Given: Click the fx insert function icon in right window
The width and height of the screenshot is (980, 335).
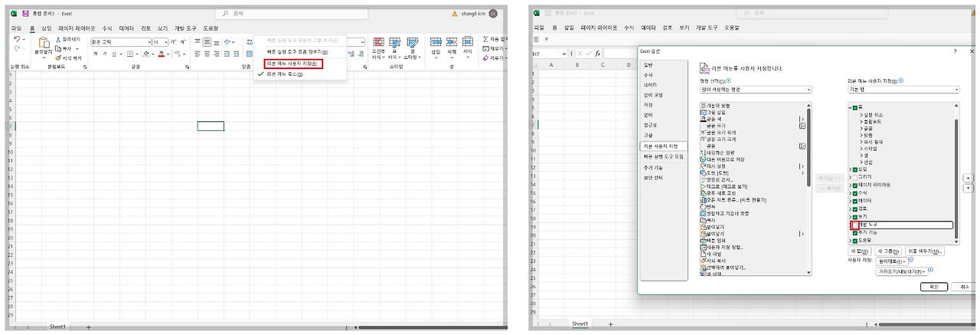Looking at the screenshot, I should 597,54.
